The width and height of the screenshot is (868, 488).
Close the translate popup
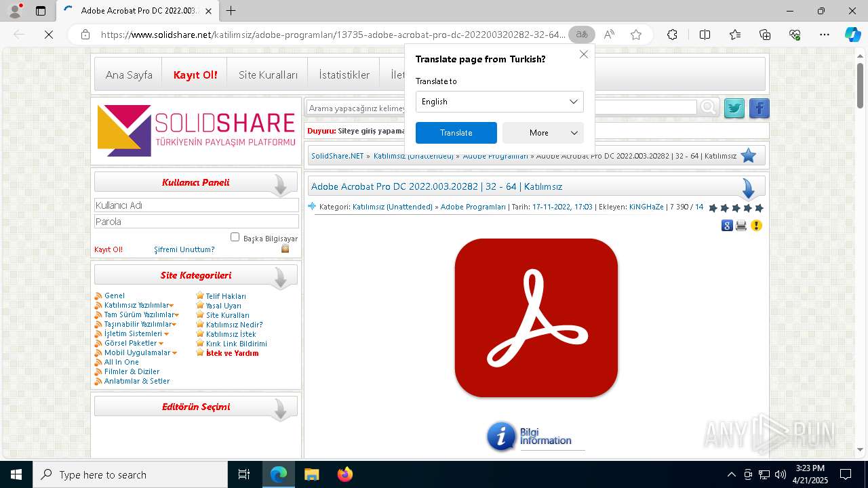click(x=583, y=54)
